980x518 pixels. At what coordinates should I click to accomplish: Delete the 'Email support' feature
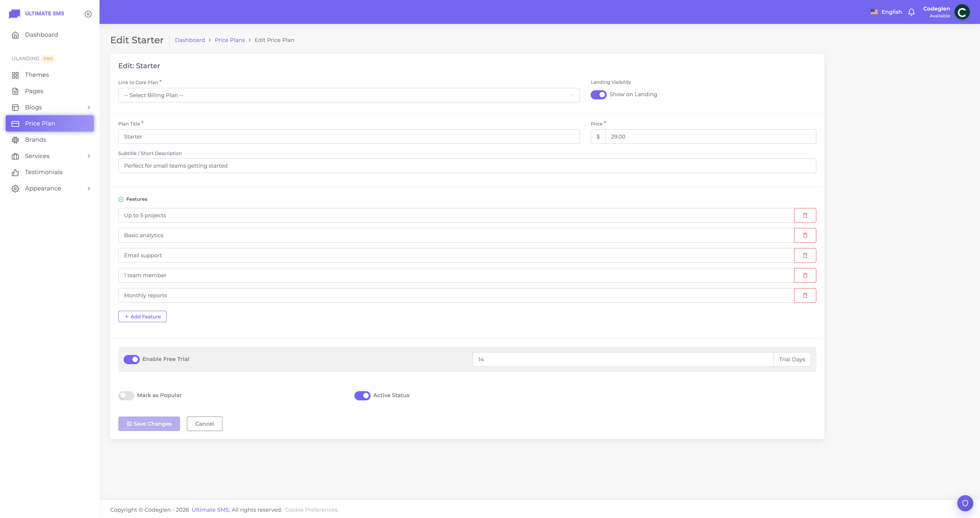click(805, 255)
